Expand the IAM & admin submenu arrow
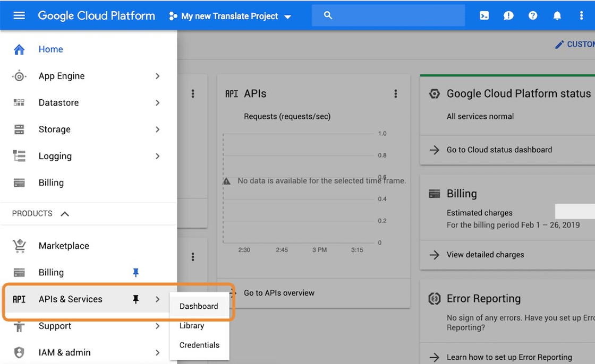Screen dimensions: 595x364 (x=157, y=353)
